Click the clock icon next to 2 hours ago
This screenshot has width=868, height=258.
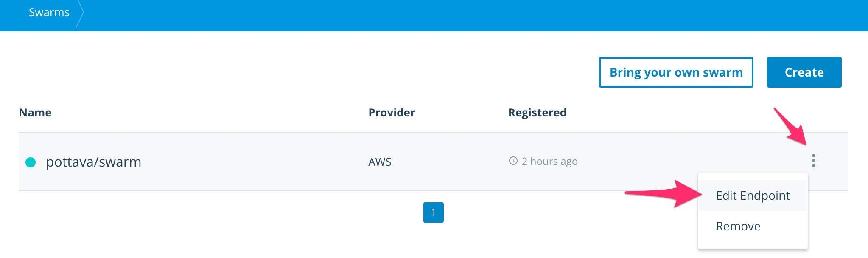pyautogui.click(x=513, y=161)
